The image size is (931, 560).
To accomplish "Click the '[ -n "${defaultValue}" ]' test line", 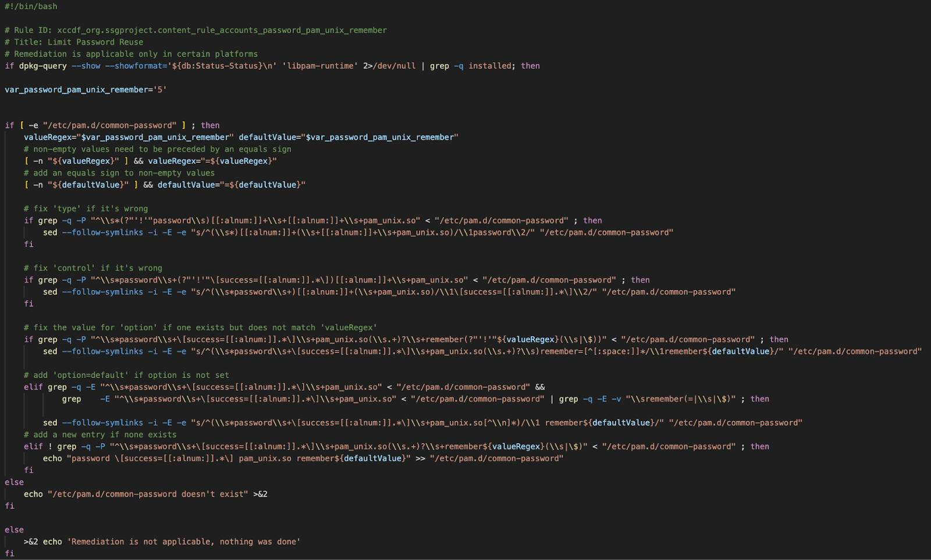I will click(165, 185).
